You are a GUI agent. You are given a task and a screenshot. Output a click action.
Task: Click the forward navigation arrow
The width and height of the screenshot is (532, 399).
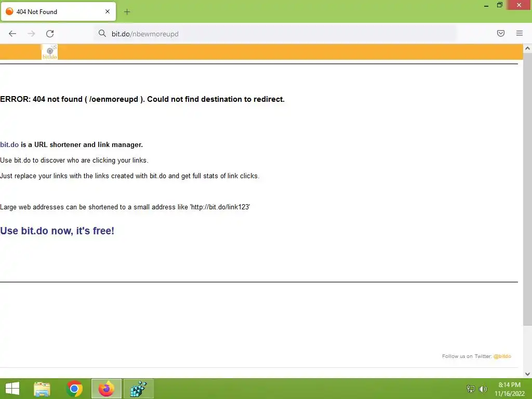[x=31, y=34]
